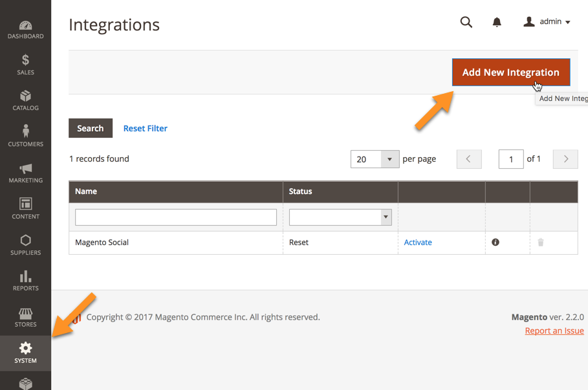The image size is (588, 390).
Task: Open the Dashboard from the sidebar
Action: tap(25, 28)
